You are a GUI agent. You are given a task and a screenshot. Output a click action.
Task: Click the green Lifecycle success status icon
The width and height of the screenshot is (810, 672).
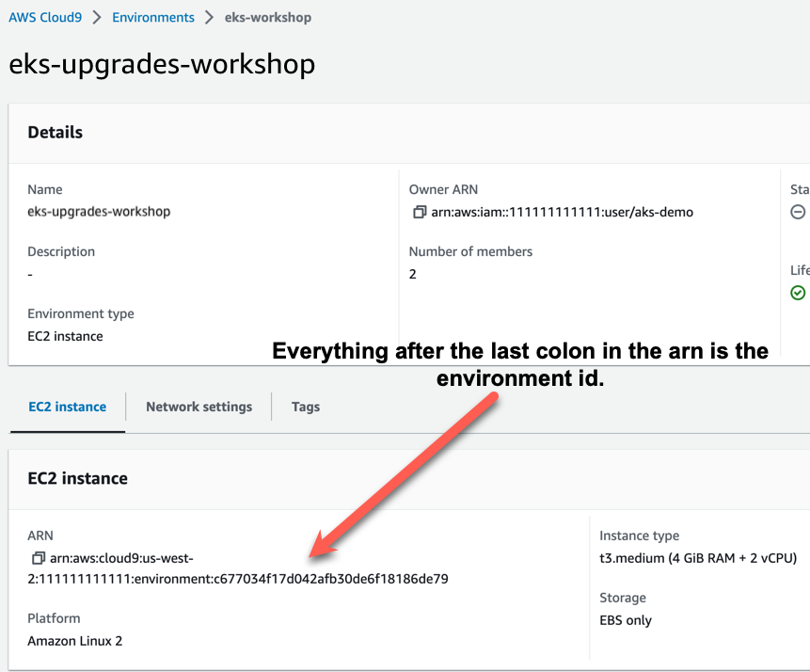(x=798, y=293)
